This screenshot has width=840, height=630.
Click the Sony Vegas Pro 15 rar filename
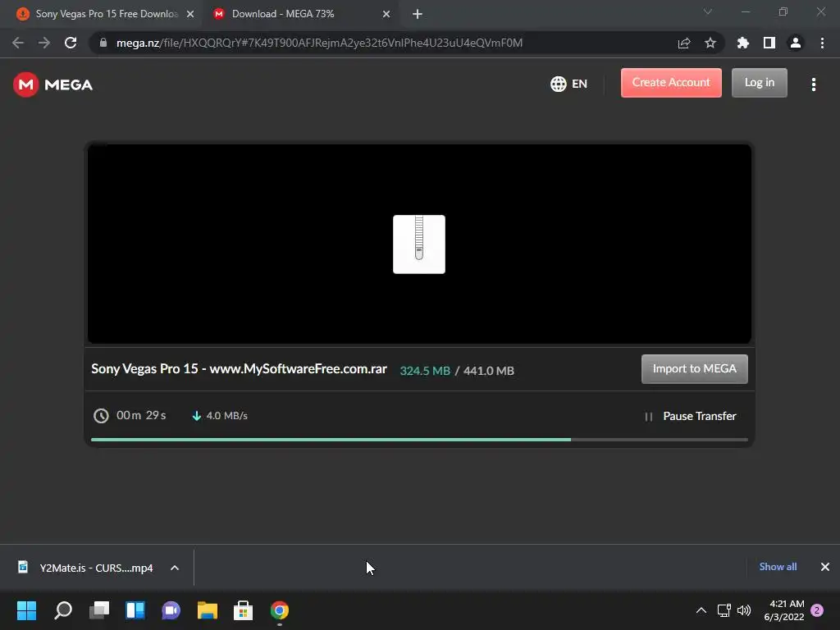point(239,368)
